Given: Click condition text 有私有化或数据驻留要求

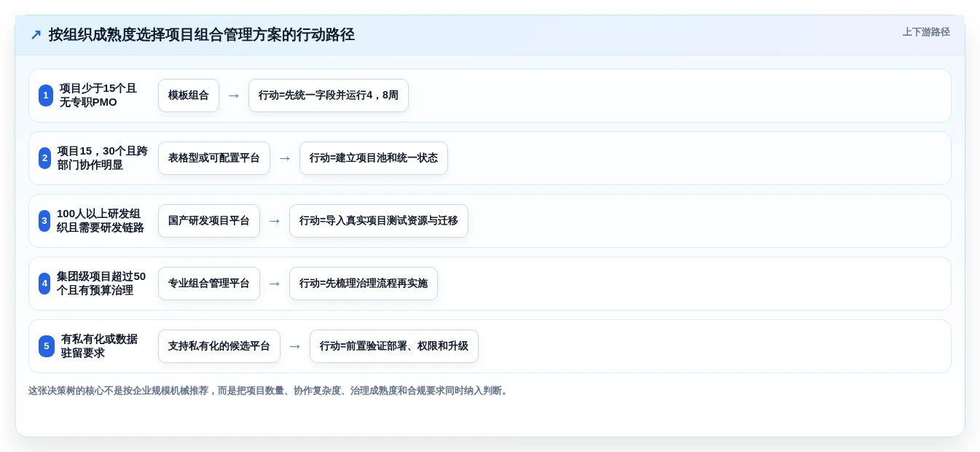Looking at the screenshot, I should click(99, 346).
